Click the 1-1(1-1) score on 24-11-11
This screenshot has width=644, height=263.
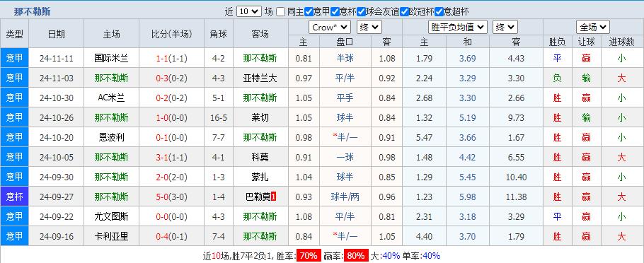pyautogui.click(x=172, y=58)
